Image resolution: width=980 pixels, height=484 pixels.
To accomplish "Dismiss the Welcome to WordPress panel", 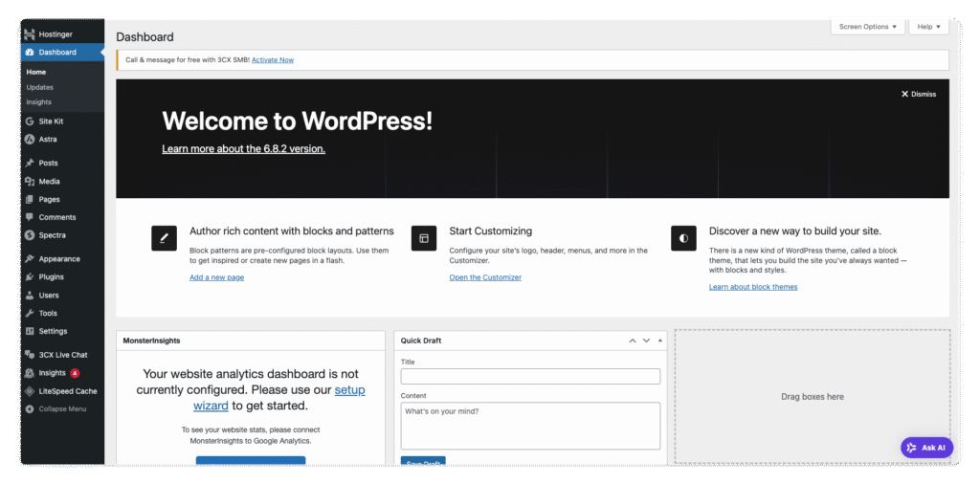I will click(918, 95).
